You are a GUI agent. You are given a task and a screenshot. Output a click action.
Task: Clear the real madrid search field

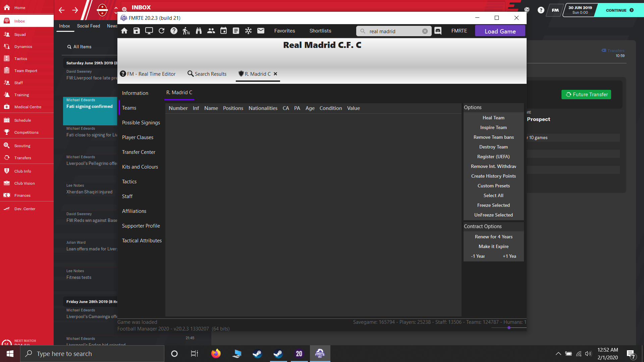pyautogui.click(x=425, y=31)
